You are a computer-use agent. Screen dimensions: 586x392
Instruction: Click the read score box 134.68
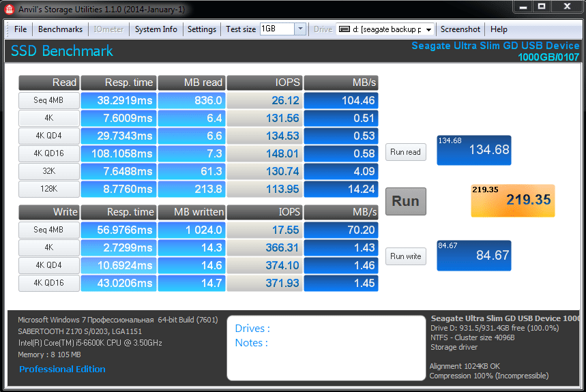click(x=474, y=150)
